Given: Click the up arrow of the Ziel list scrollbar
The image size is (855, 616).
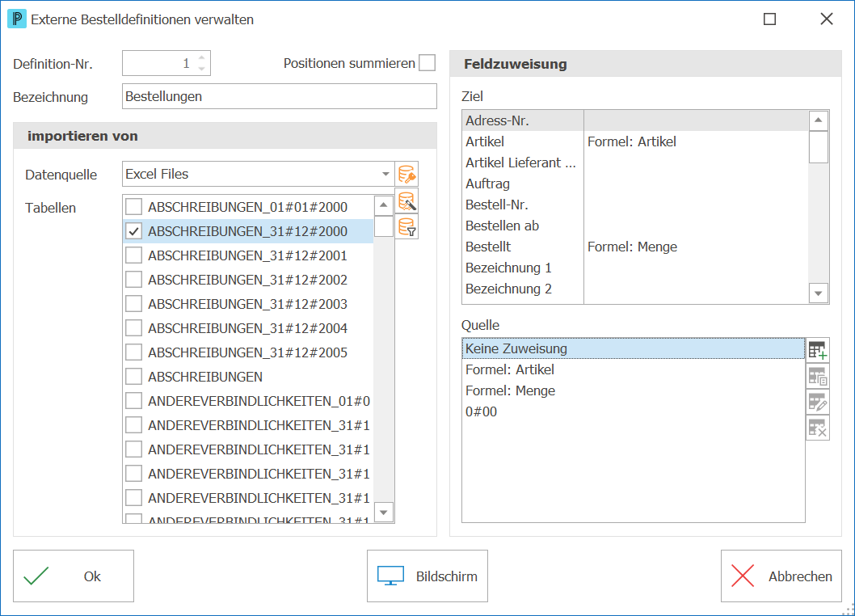Looking at the screenshot, I should coord(819,120).
